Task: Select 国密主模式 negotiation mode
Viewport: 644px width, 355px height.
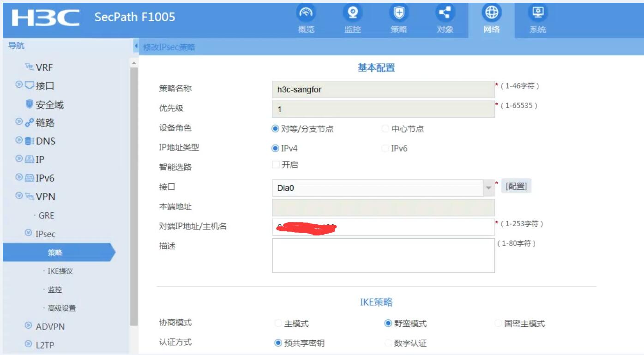Action: coord(498,324)
